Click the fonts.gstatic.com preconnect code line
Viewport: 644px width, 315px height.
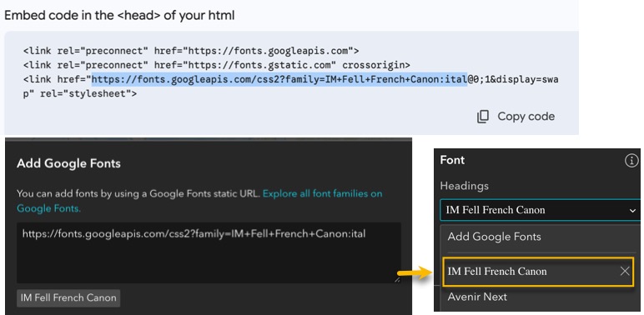[217, 65]
